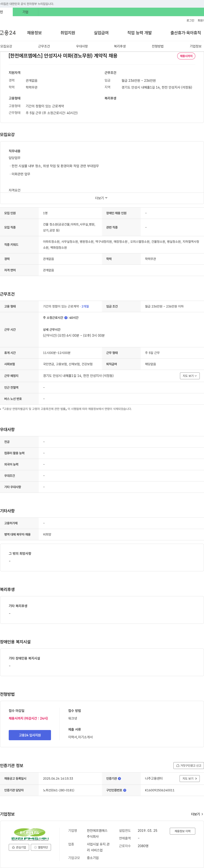
Task: Click the 기업규모 value 중소기업
Action: [x=93, y=858]
